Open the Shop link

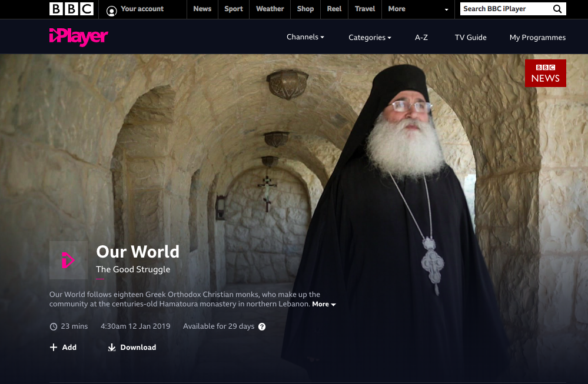[x=305, y=9]
